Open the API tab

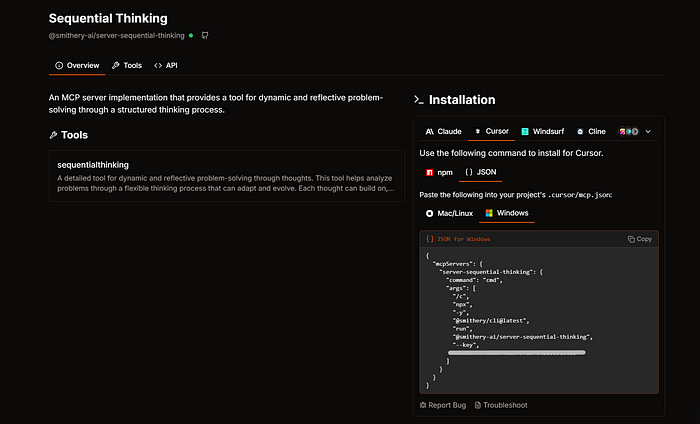pyautogui.click(x=166, y=65)
